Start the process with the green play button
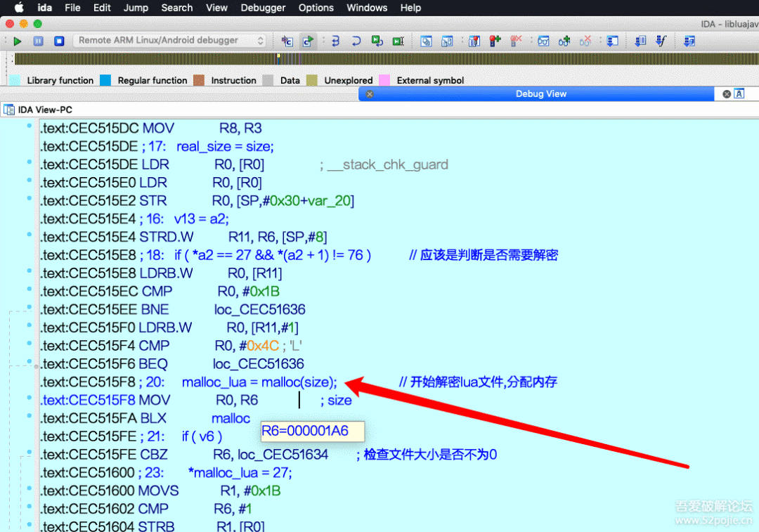This screenshot has height=532, width=759. tap(17, 41)
